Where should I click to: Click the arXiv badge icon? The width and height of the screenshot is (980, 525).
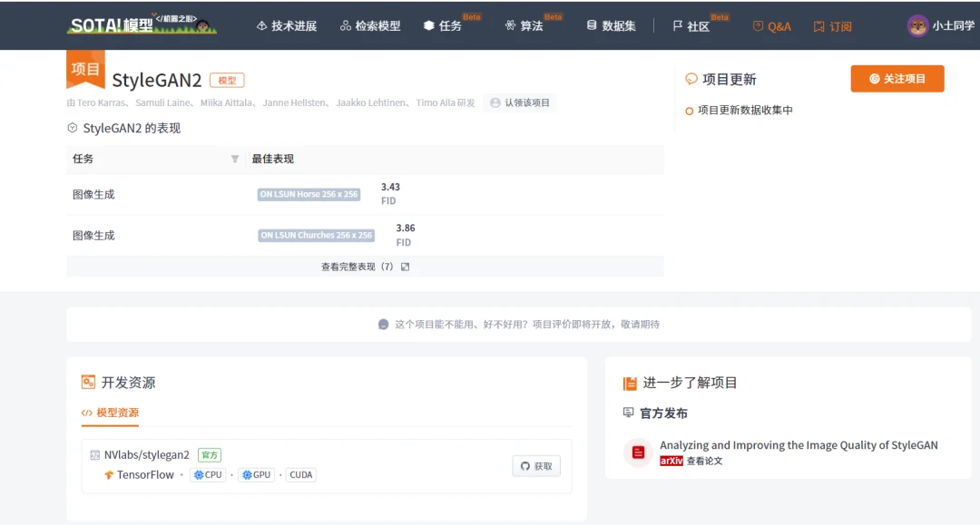click(x=670, y=461)
